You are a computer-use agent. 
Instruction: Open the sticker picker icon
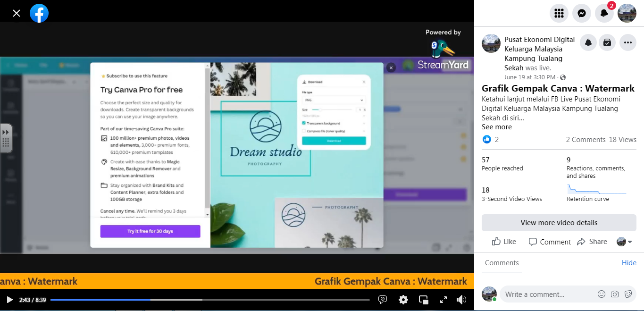(x=628, y=294)
